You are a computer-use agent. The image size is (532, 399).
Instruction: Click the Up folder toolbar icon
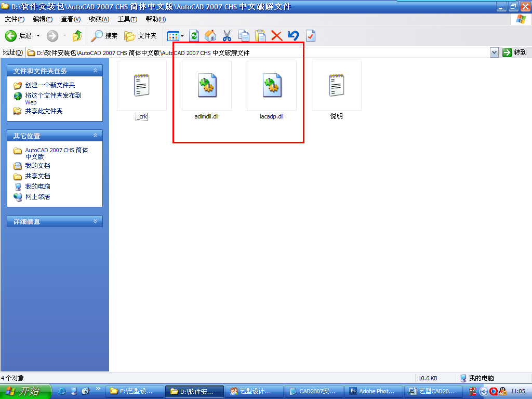[x=77, y=35]
